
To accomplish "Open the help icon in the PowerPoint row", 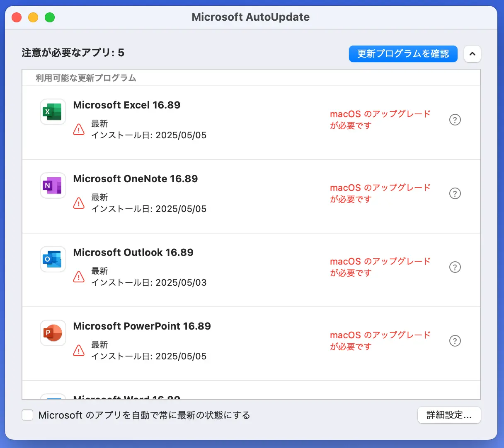I will (x=455, y=341).
